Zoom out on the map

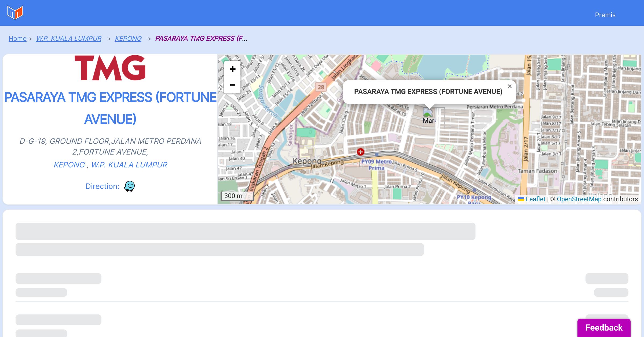tap(232, 85)
